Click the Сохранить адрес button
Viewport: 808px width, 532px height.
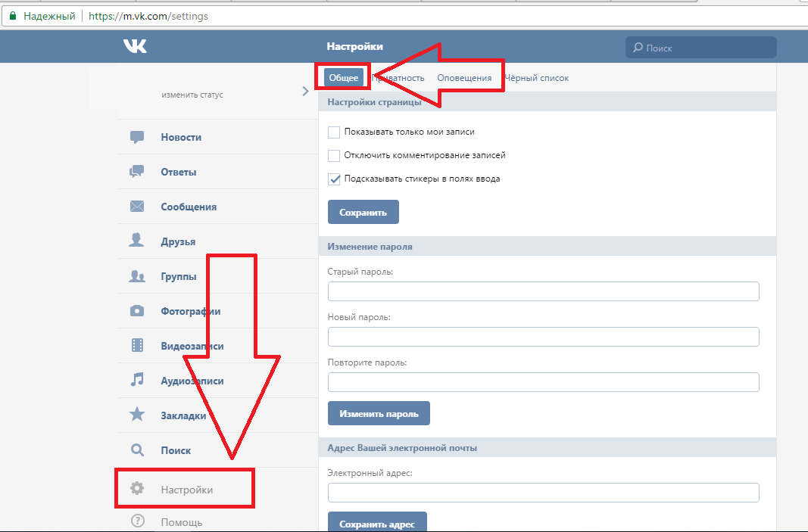coord(377,522)
